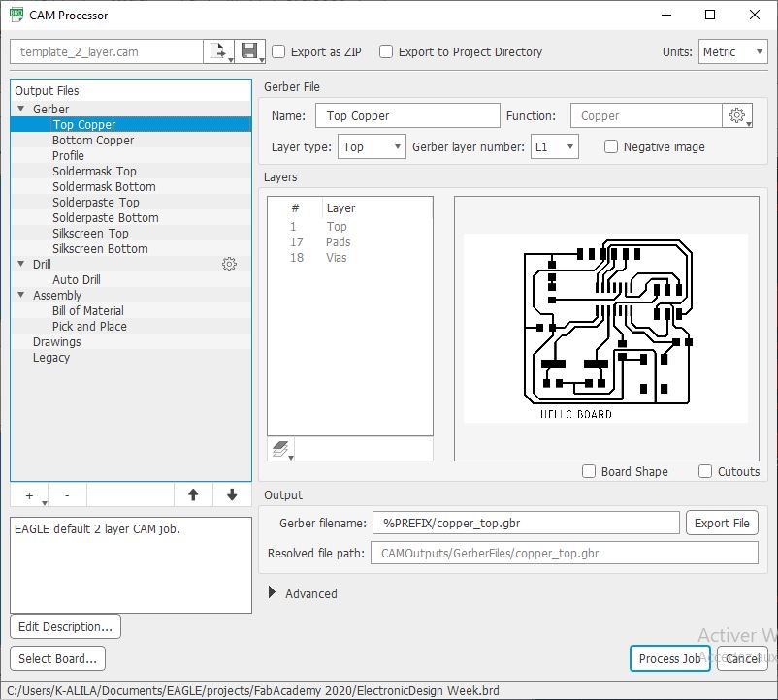Image resolution: width=778 pixels, height=700 pixels.
Task: Select Profile output file
Action: click(131, 156)
